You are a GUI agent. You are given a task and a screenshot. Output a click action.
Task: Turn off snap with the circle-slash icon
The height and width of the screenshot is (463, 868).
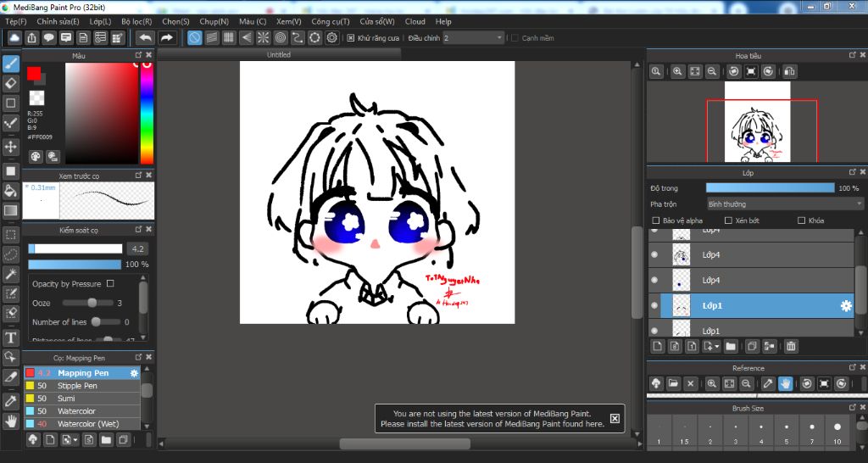point(194,37)
